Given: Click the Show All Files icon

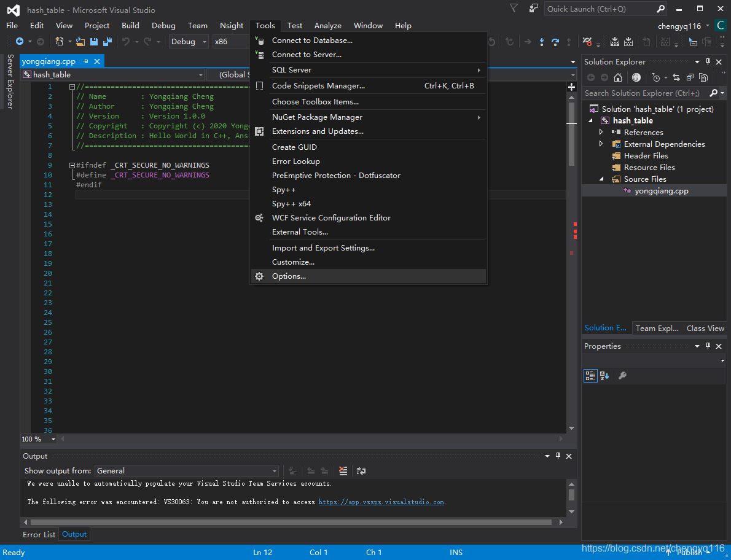Looking at the screenshot, I should [x=703, y=77].
